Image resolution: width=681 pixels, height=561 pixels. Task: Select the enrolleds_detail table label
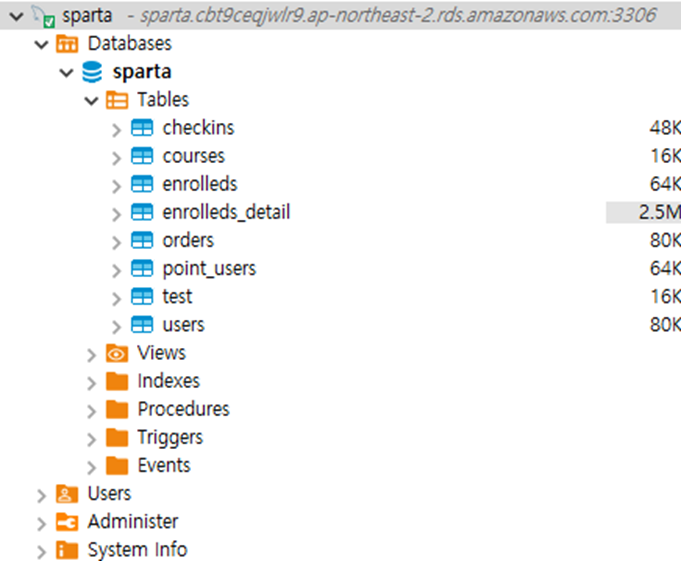pos(226,212)
